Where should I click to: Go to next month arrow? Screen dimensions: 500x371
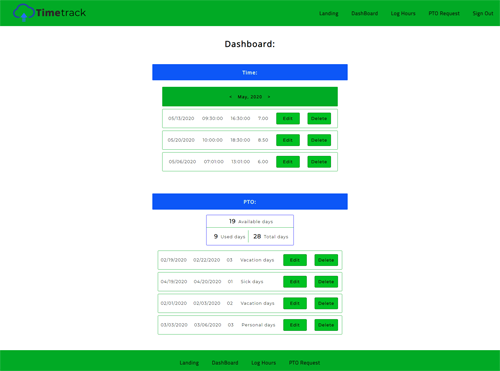[x=269, y=97]
